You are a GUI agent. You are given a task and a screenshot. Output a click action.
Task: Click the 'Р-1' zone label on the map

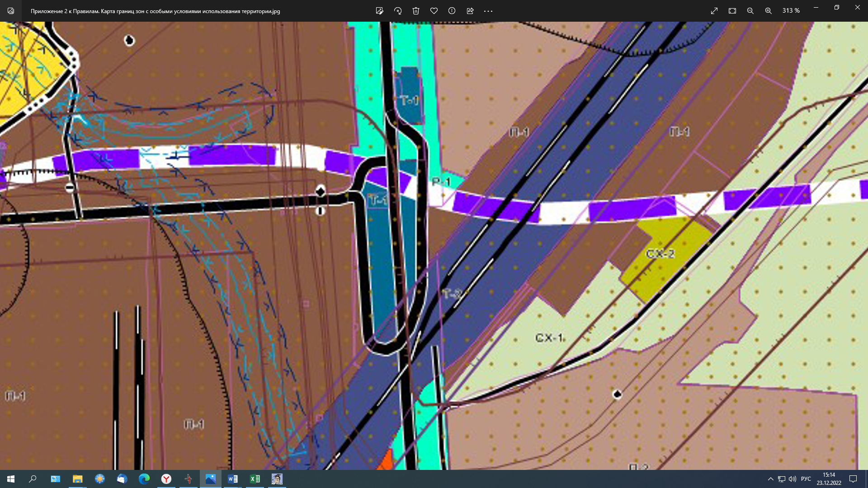click(441, 182)
